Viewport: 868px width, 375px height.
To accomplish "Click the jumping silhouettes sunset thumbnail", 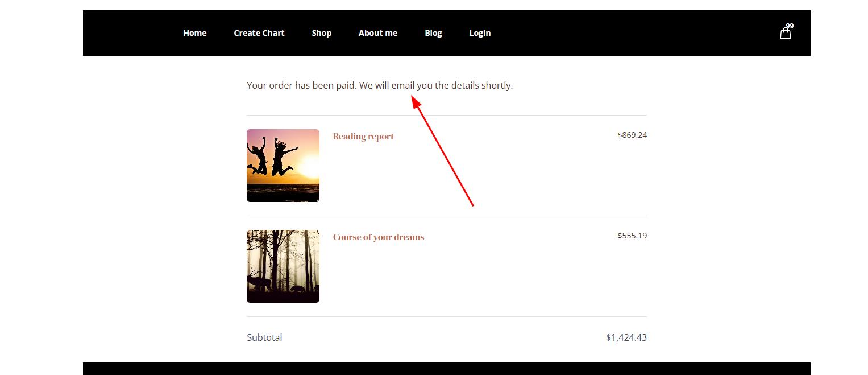I will 283,166.
